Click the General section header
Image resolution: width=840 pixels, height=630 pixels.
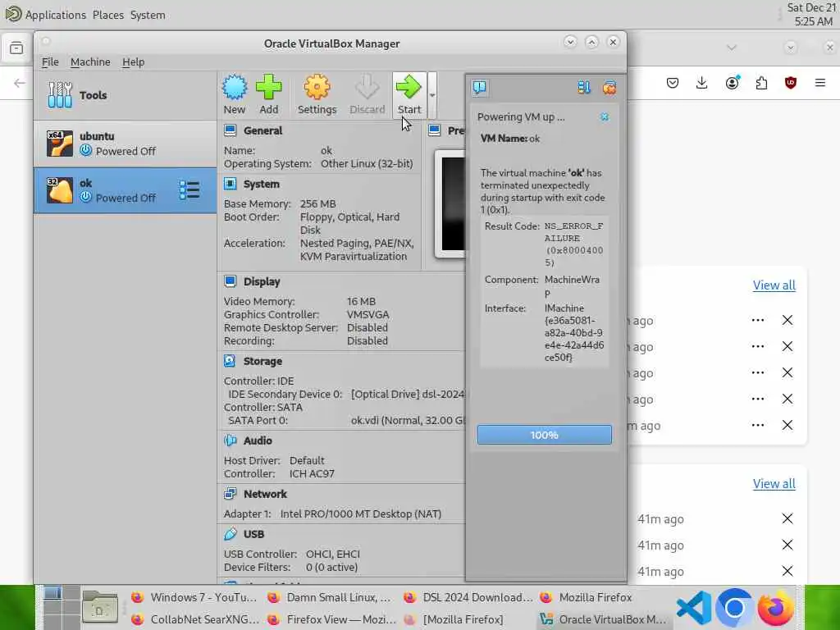click(262, 130)
